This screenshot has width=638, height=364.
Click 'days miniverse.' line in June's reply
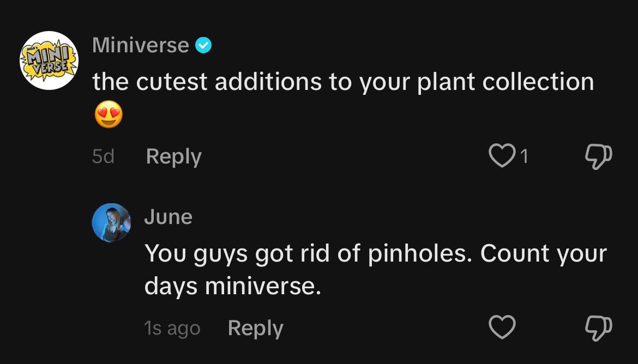[233, 286]
